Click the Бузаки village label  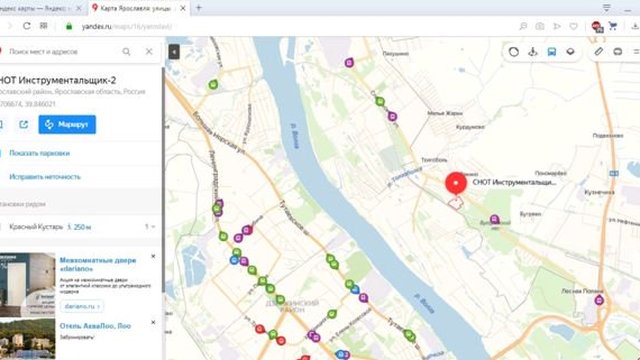click(530, 214)
